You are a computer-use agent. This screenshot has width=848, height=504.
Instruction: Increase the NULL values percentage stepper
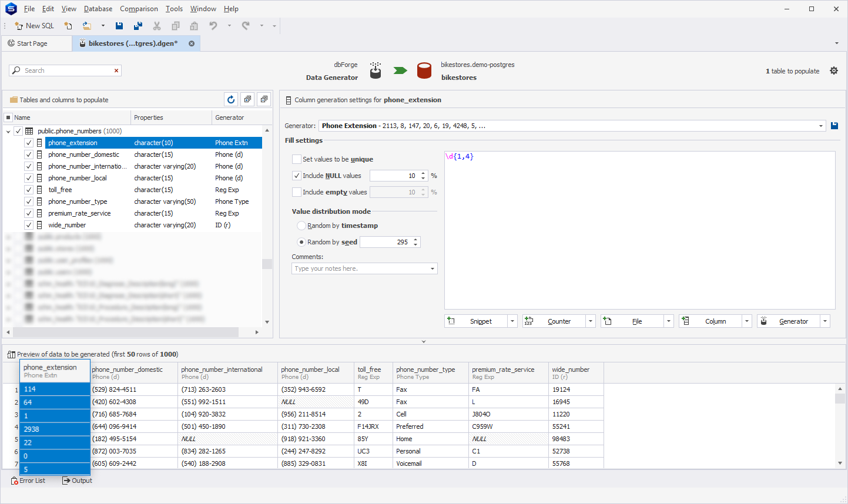tap(423, 173)
